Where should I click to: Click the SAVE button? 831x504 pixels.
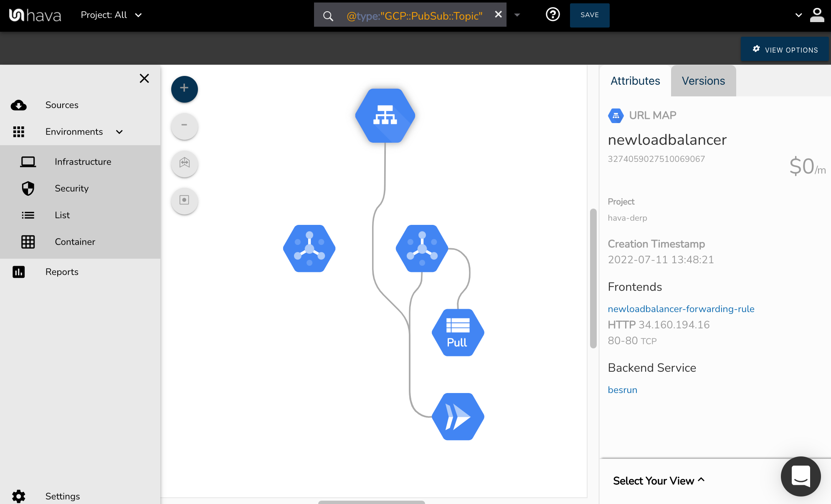589,15
